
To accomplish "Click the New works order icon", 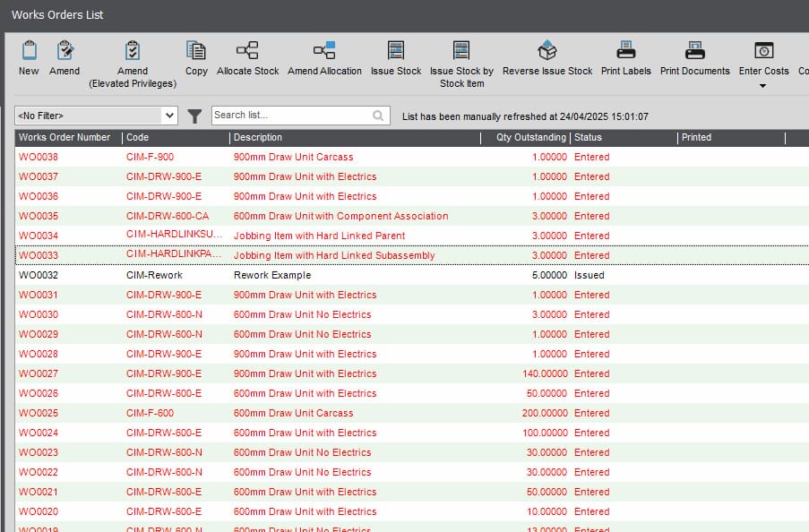I will (x=29, y=50).
